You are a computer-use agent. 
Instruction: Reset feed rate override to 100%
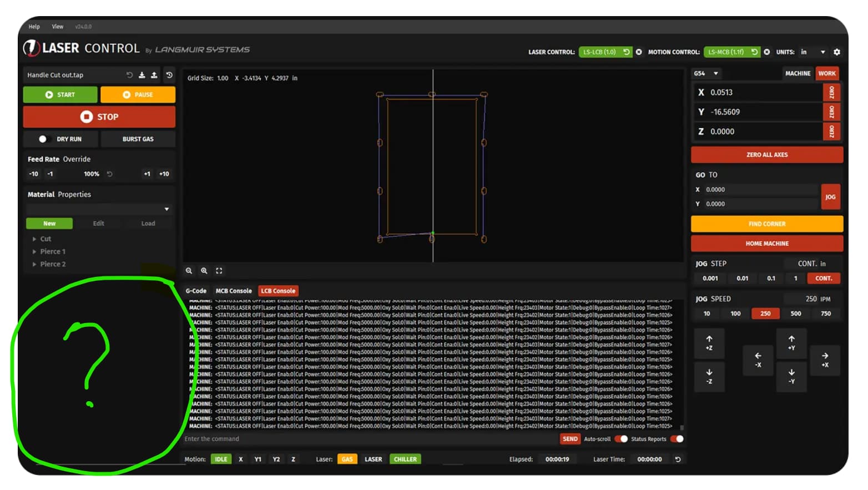pyautogui.click(x=110, y=174)
